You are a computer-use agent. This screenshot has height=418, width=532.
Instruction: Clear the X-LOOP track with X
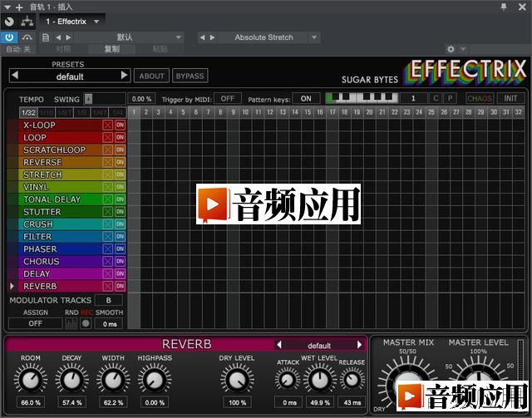pyautogui.click(x=107, y=125)
